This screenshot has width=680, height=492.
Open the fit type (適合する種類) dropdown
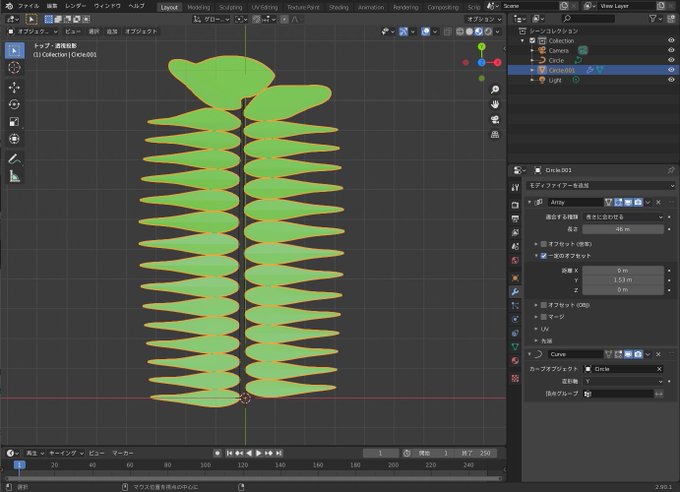623,217
